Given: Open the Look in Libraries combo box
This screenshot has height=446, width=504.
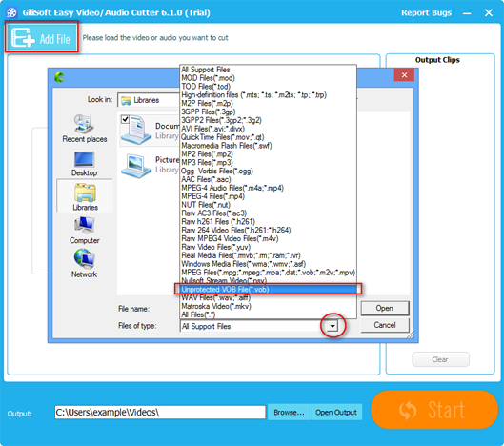Looking at the screenshot, I should [x=149, y=100].
